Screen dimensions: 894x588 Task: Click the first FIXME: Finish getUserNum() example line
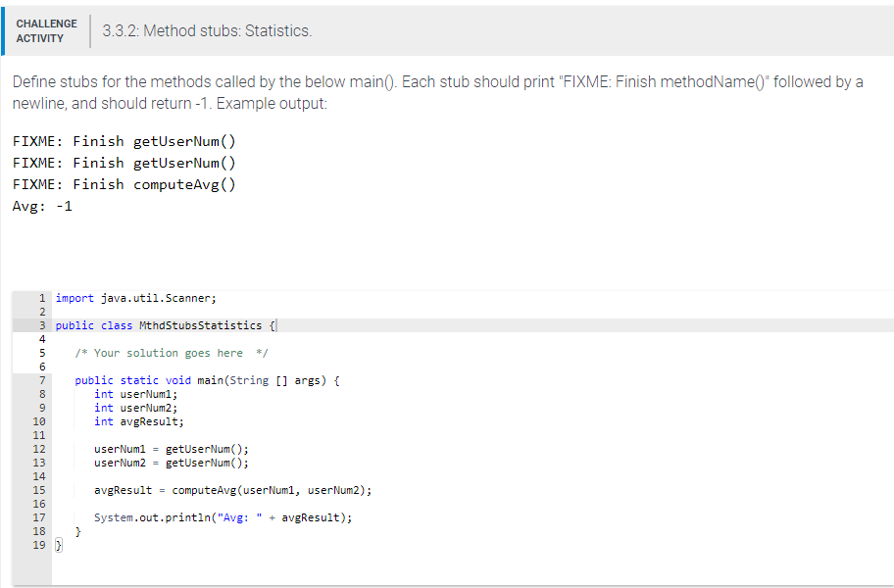[124, 140]
